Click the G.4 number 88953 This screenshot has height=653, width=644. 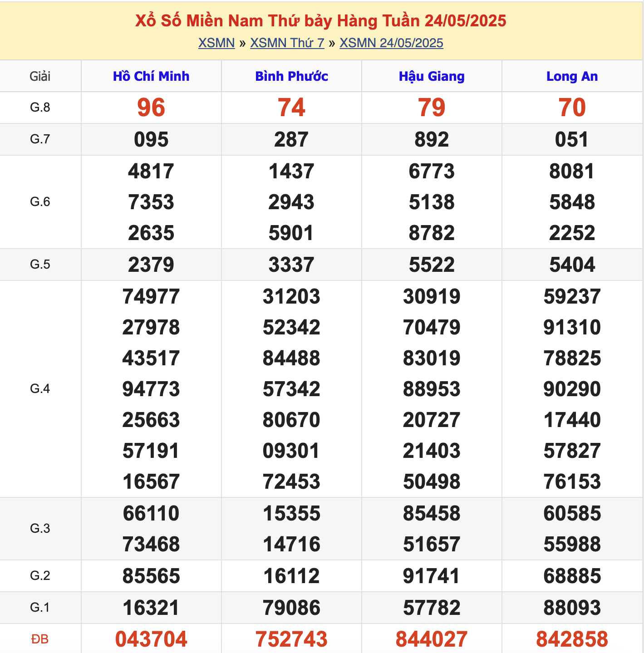[432, 389]
